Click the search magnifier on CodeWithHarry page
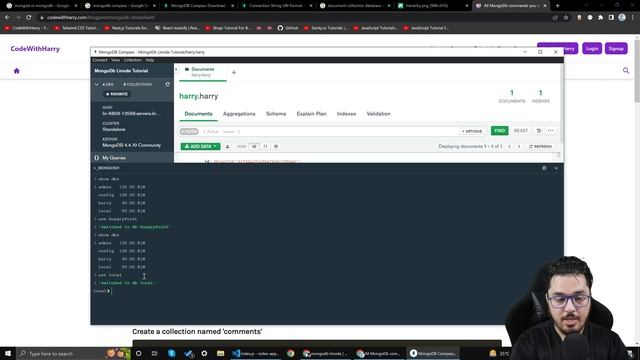This screenshot has height=360, width=640. pos(626,71)
